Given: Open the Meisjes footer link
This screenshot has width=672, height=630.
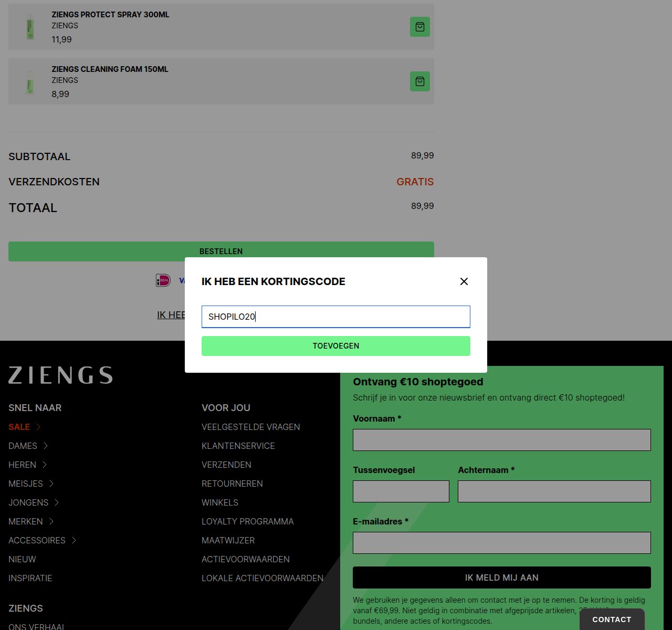Looking at the screenshot, I should click(26, 484).
